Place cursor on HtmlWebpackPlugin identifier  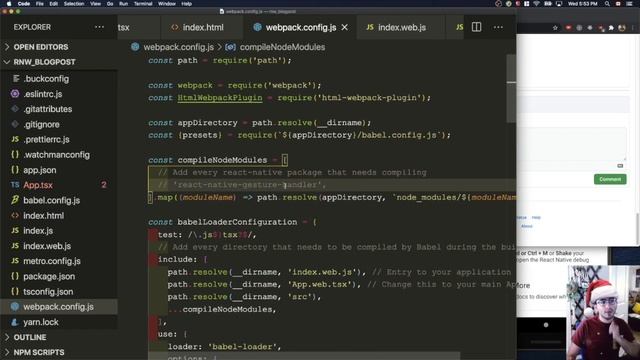pyautogui.click(x=220, y=98)
